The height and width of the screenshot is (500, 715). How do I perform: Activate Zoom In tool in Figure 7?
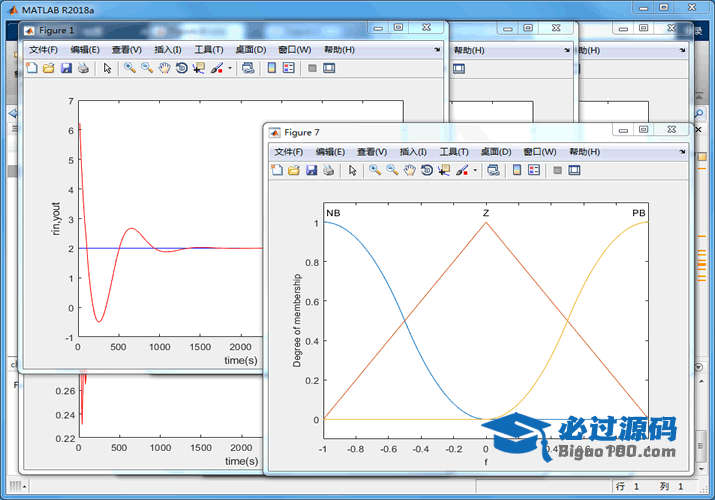[x=375, y=170]
